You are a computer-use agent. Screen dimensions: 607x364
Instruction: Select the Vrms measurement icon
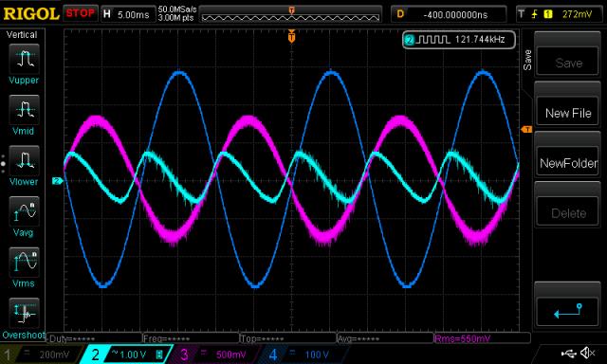point(24,262)
